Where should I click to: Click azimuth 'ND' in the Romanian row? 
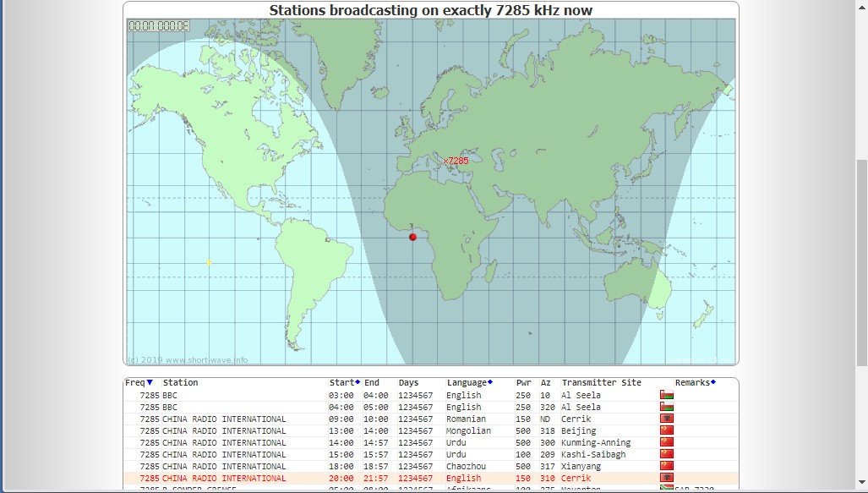point(545,419)
